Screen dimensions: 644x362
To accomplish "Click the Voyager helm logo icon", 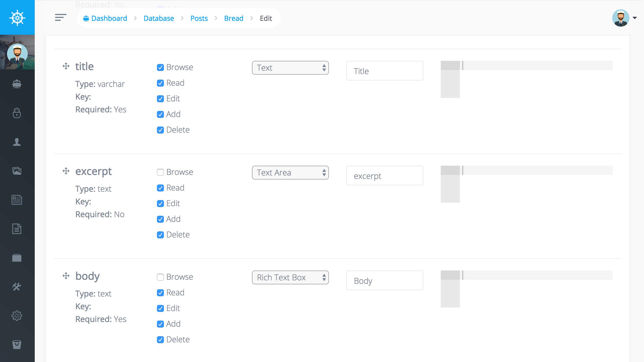I will pyautogui.click(x=17, y=18).
